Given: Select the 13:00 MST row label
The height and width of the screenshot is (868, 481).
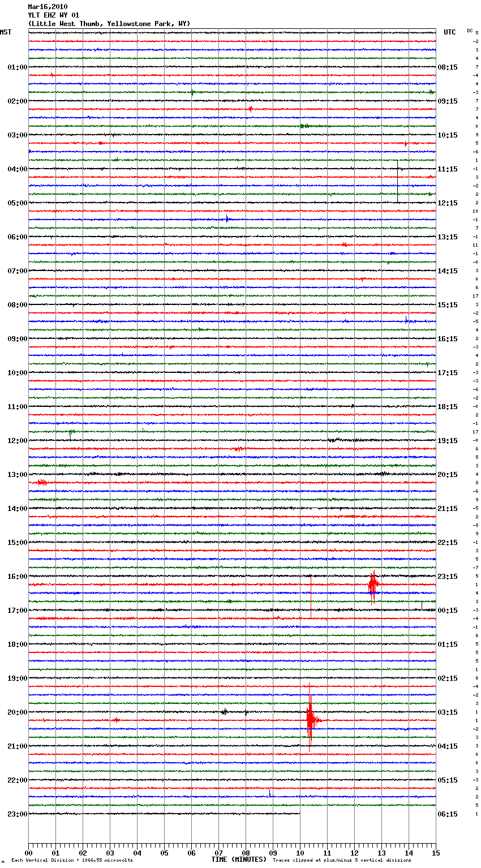Looking at the screenshot, I should (x=18, y=475).
